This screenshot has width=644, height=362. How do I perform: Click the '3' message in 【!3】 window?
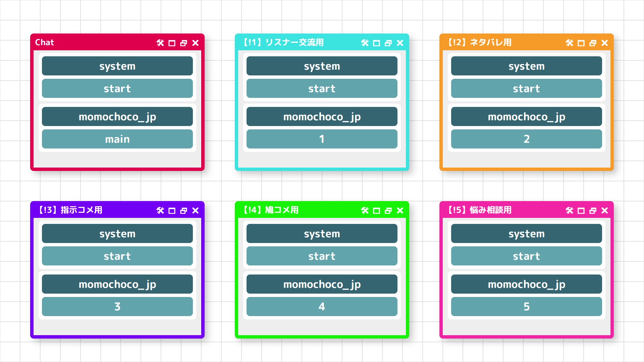pyautogui.click(x=117, y=307)
